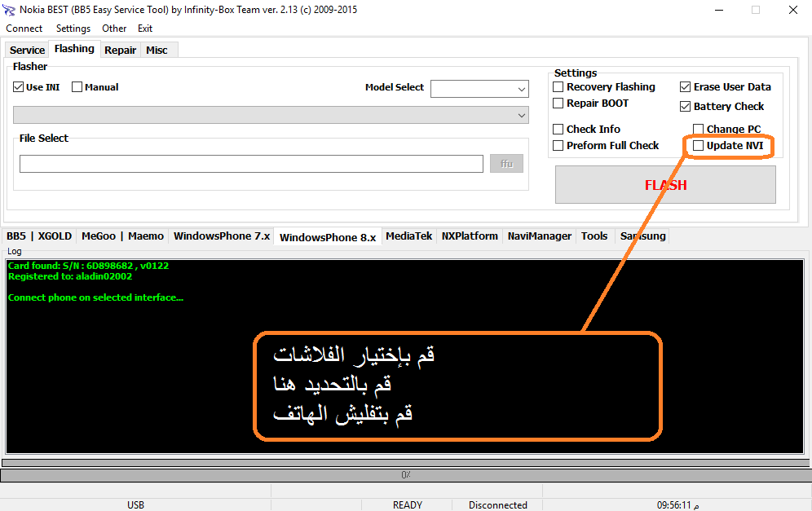Enable the Change PC checkbox
This screenshot has width=812, height=511.
698,129
